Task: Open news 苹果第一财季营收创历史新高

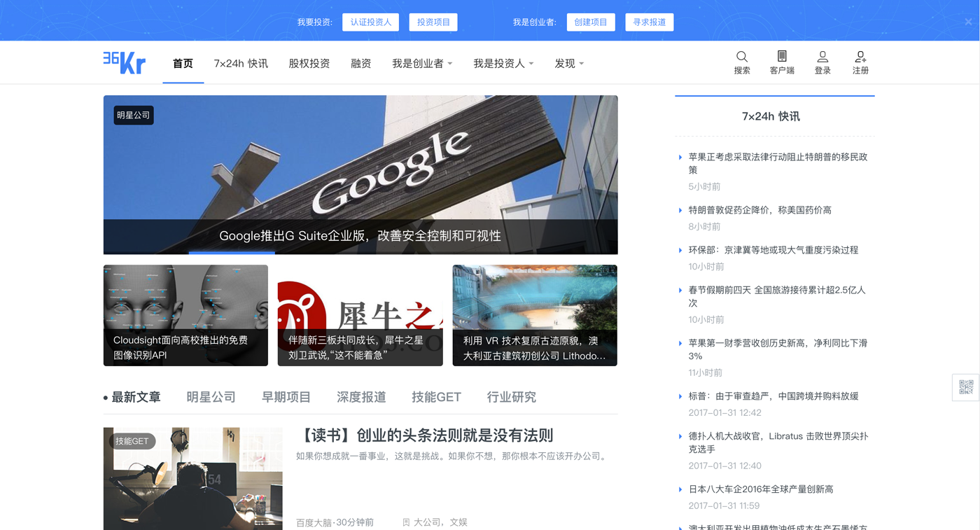Action: tap(778, 349)
